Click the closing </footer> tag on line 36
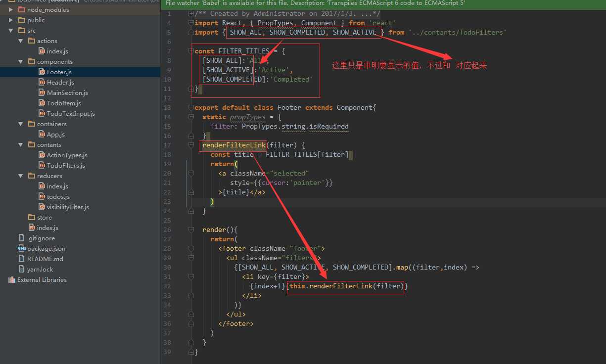Image resolution: width=606 pixels, height=364 pixels. tap(236, 323)
